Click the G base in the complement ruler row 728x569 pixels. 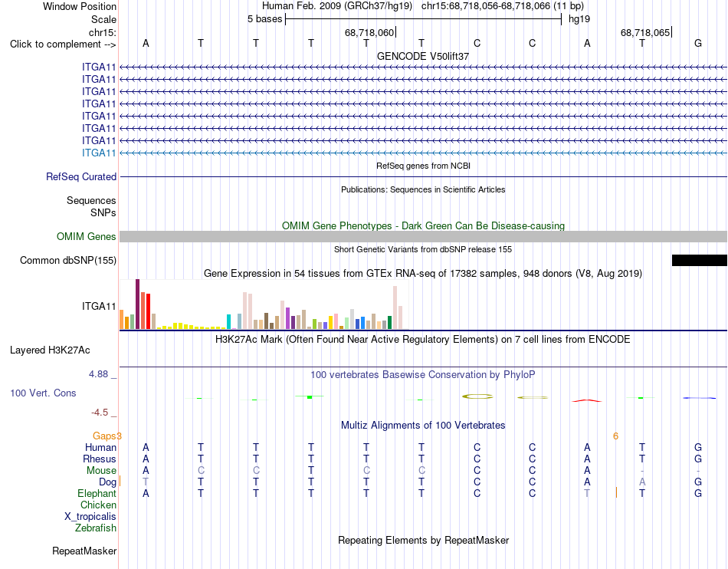click(x=697, y=43)
